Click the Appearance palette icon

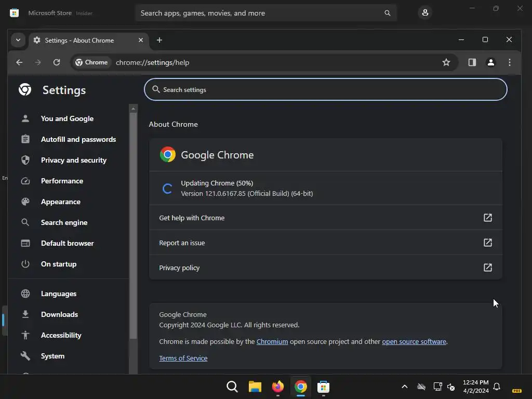click(x=25, y=202)
